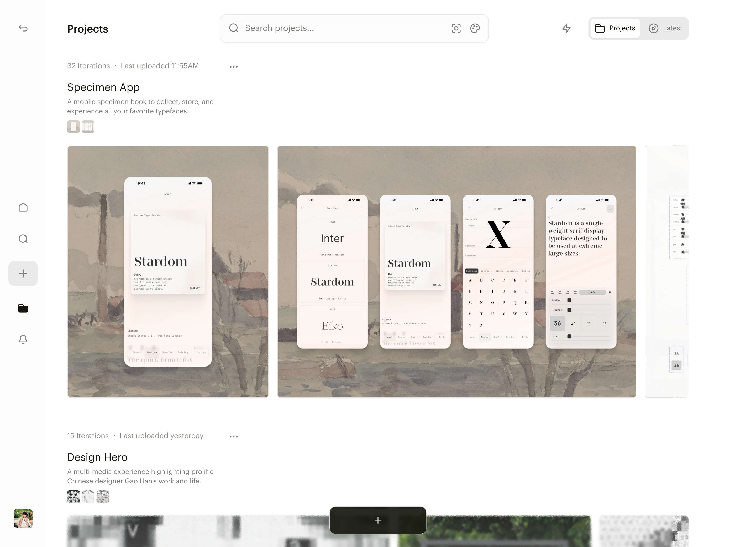Open the sidebar folder projects icon
The image size is (756, 547).
click(x=23, y=308)
